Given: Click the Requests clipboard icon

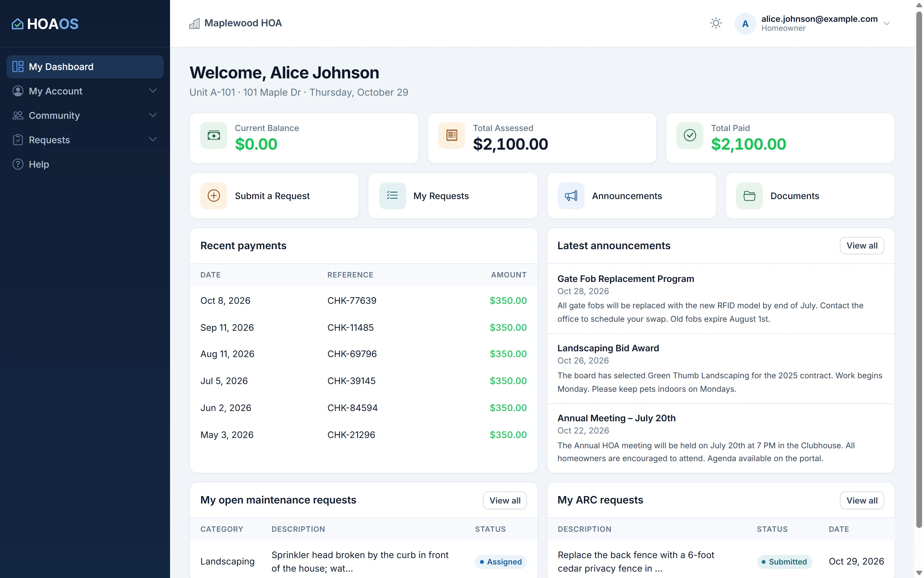Looking at the screenshot, I should click(x=18, y=140).
